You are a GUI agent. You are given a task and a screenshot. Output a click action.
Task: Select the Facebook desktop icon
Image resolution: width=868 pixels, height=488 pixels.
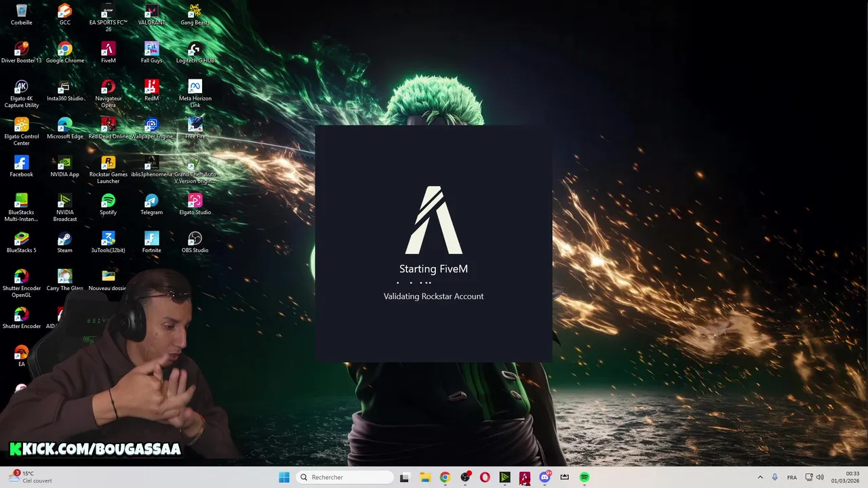point(21,167)
